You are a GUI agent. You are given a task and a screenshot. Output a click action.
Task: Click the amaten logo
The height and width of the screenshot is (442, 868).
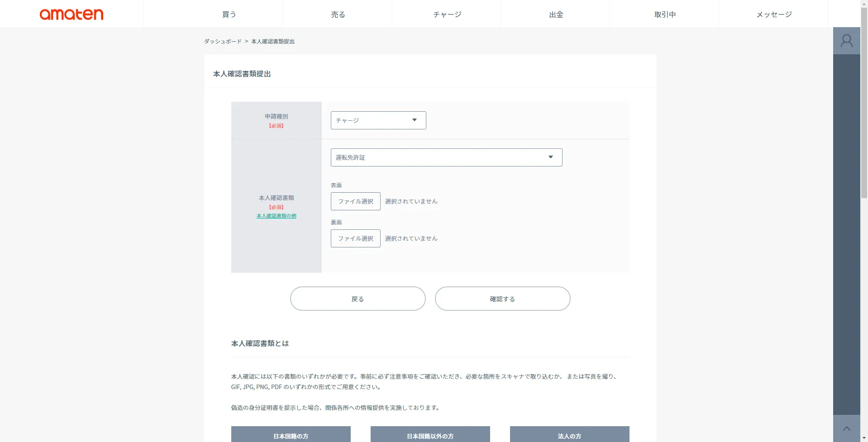click(x=72, y=14)
